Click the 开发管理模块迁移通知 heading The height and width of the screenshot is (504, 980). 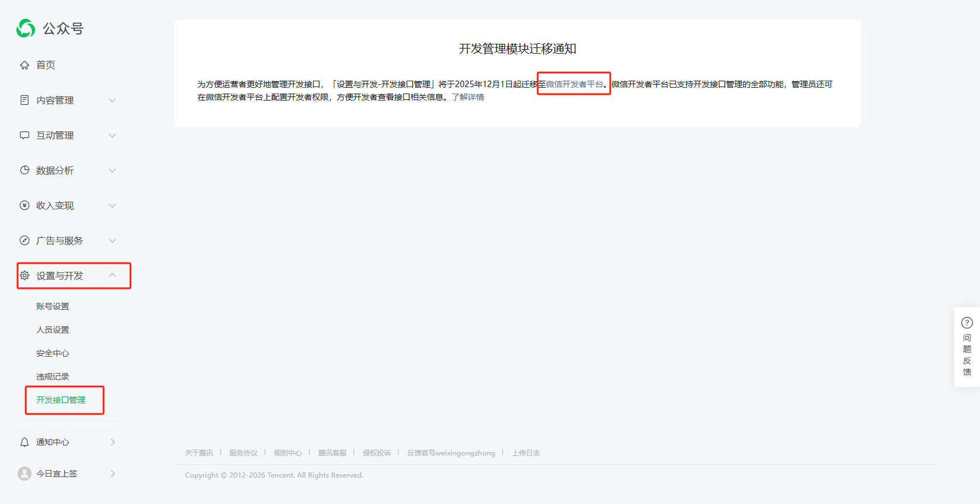[518, 49]
